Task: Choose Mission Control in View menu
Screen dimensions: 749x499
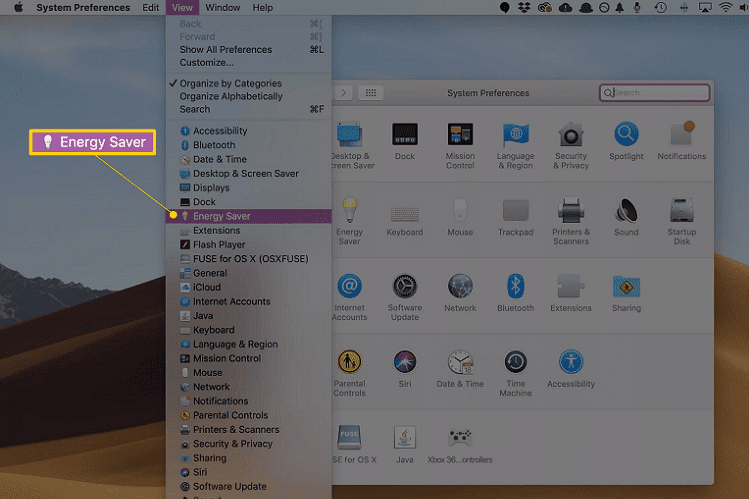Action: (249, 359)
